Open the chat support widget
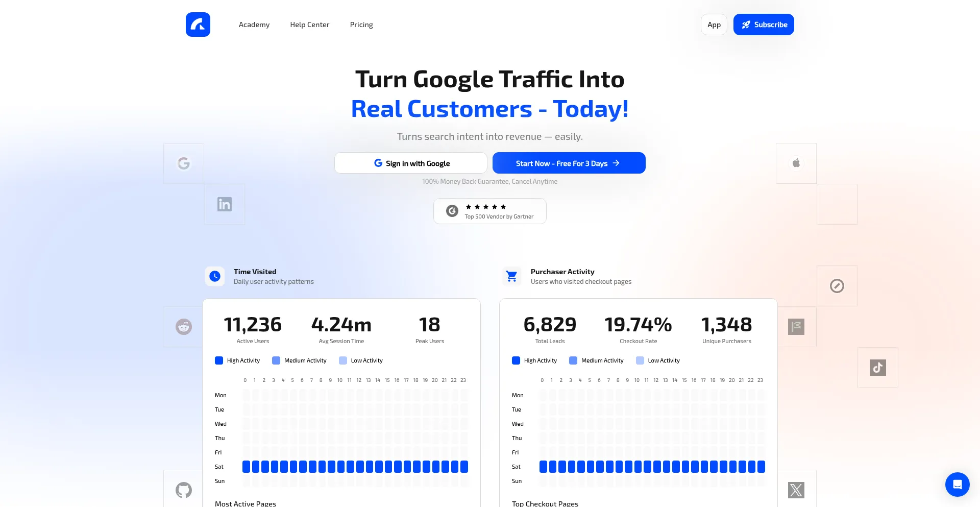The image size is (980, 507). (x=957, y=484)
